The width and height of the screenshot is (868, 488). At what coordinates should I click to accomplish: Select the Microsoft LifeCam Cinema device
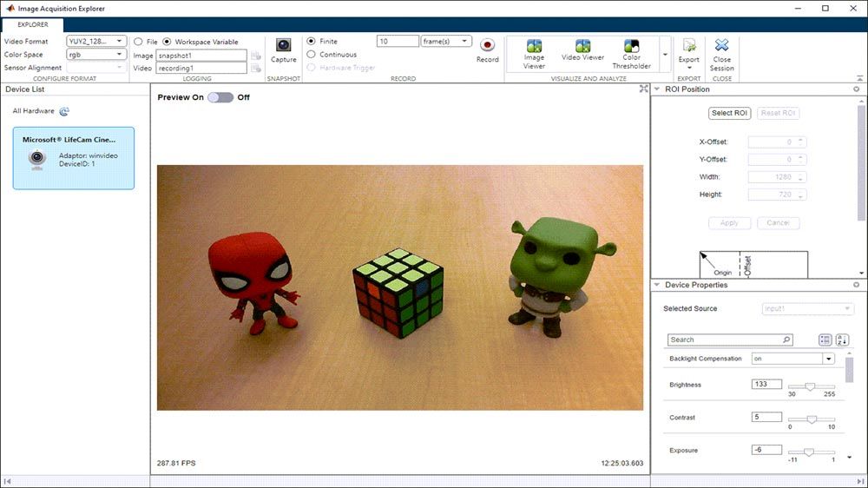[x=74, y=158]
